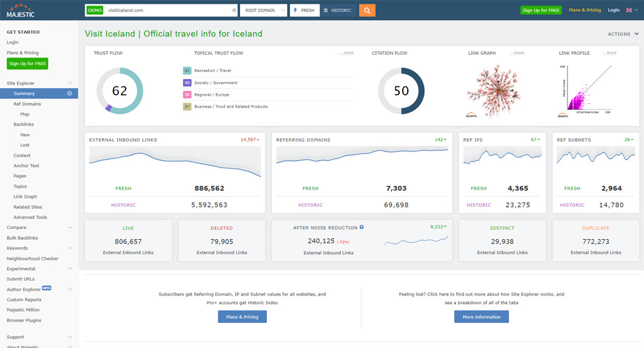Click the Citation Flow 50 donut chart

[402, 91]
